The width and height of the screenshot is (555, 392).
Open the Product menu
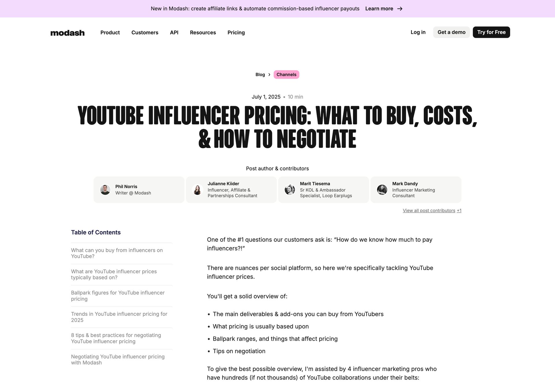pyautogui.click(x=110, y=33)
